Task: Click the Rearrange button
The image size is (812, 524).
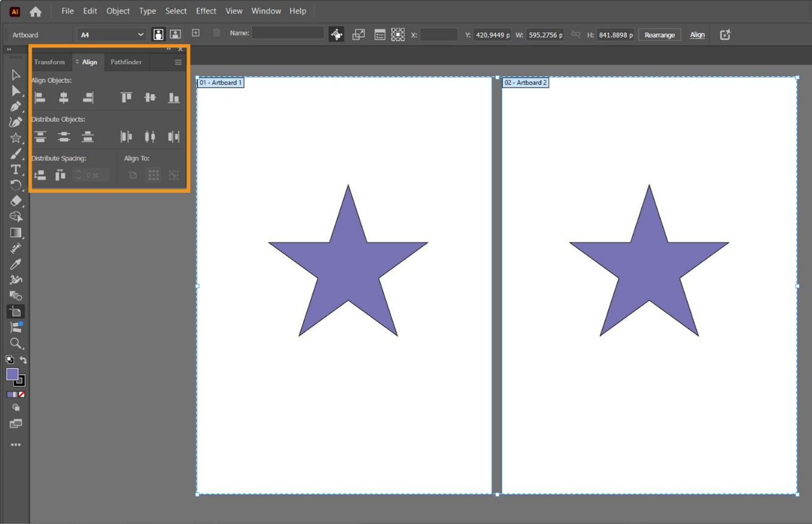Action: (x=660, y=35)
